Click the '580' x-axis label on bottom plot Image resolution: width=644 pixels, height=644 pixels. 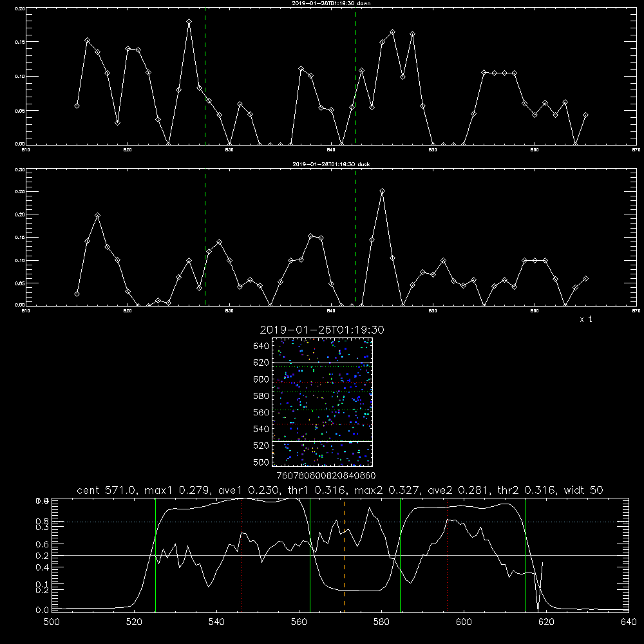pos(381,621)
